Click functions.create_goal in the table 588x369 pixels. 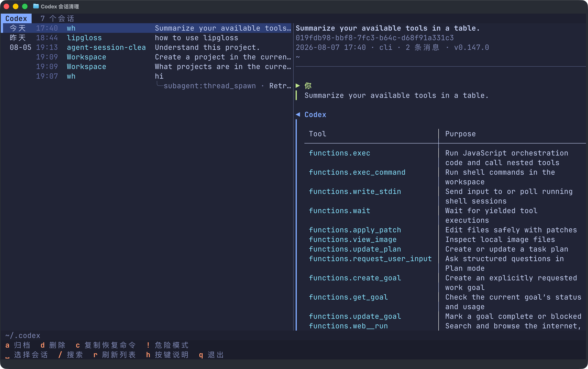click(355, 278)
